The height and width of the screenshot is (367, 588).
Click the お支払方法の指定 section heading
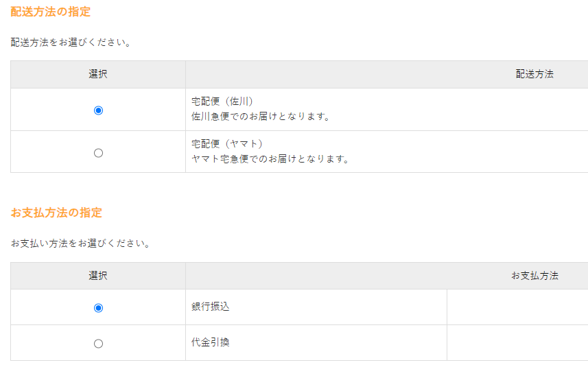click(x=56, y=213)
